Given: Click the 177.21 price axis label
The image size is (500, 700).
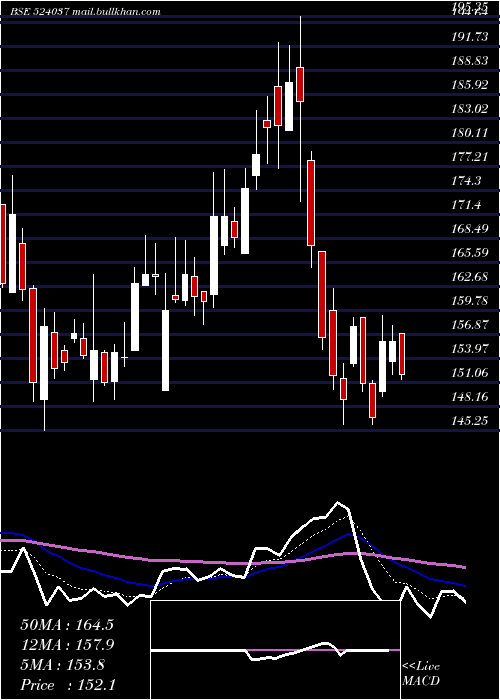Looking at the screenshot, I should 470,157.
